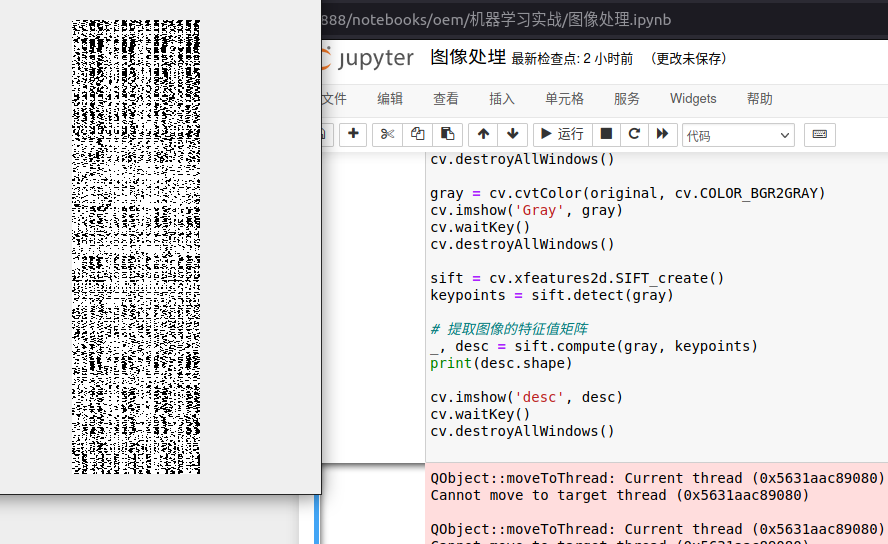Open the 插入 menu
The image size is (888, 544).
coord(502,99)
